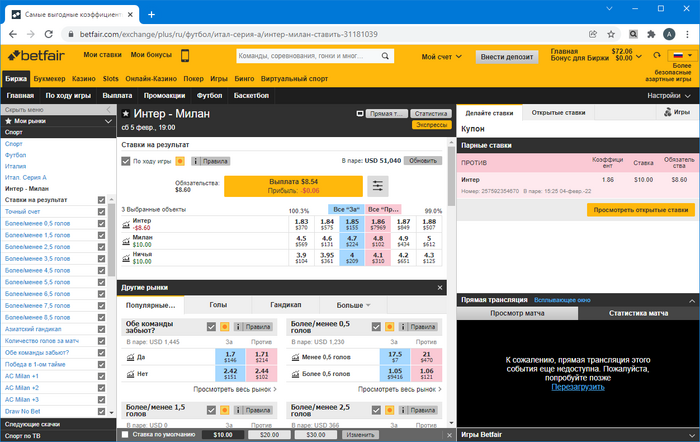Open the Больше tab dropdown
Screen dimensions: 700x442
click(353, 305)
